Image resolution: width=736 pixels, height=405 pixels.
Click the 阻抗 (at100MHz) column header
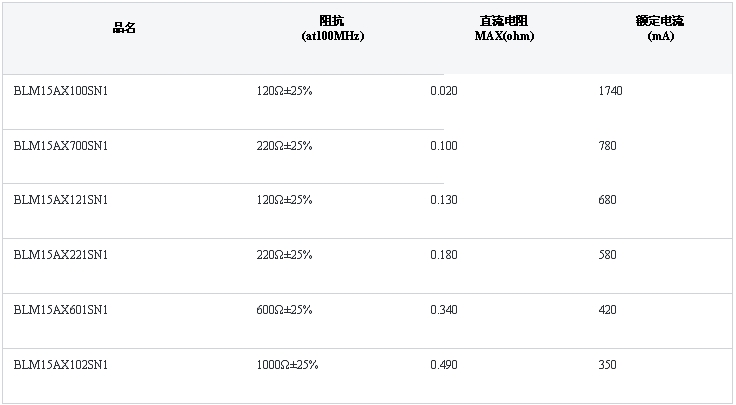[x=332, y=29]
